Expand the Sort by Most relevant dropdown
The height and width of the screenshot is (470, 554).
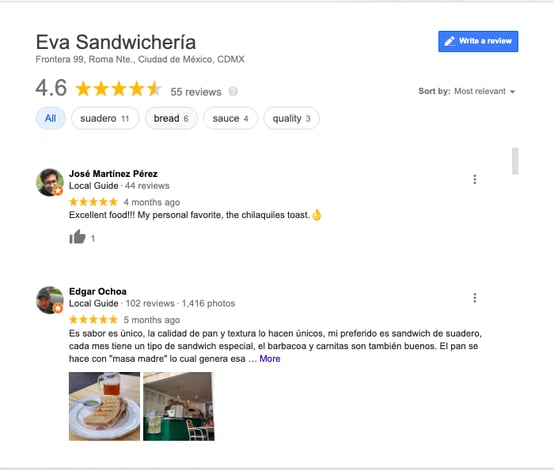click(467, 91)
